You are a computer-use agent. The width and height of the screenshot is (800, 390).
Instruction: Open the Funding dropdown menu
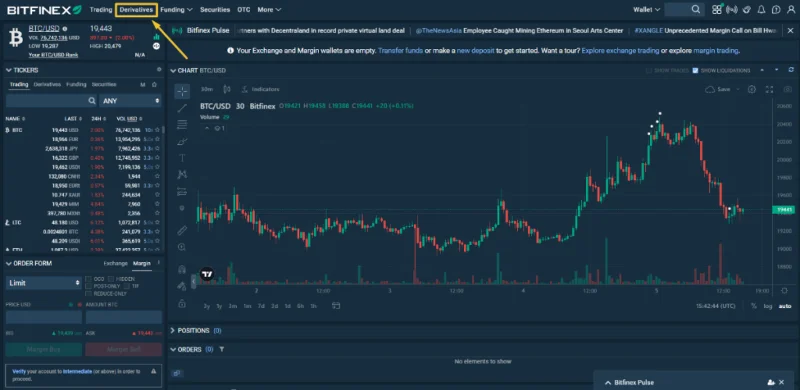click(x=176, y=10)
